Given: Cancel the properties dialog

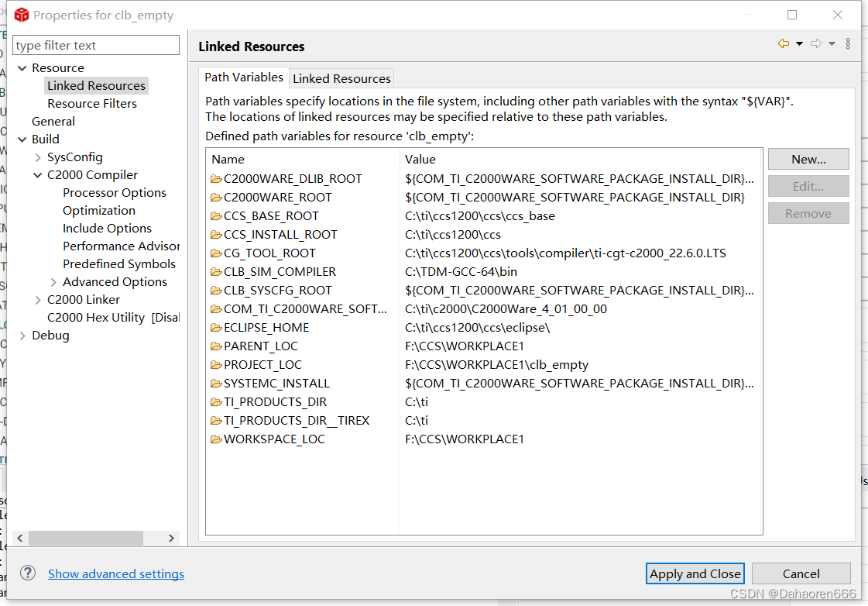Looking at the screenshot, I should pyautogui.click(x=801, y=573).
